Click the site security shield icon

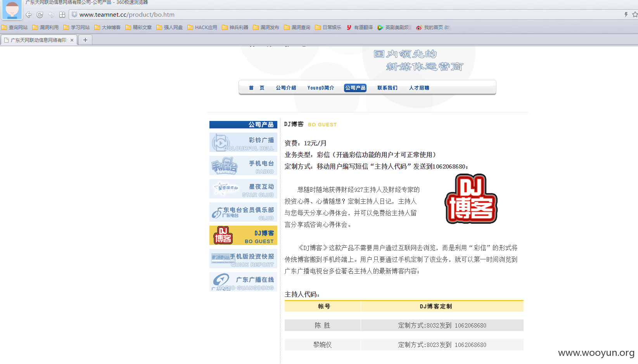[x=74, y=14]
